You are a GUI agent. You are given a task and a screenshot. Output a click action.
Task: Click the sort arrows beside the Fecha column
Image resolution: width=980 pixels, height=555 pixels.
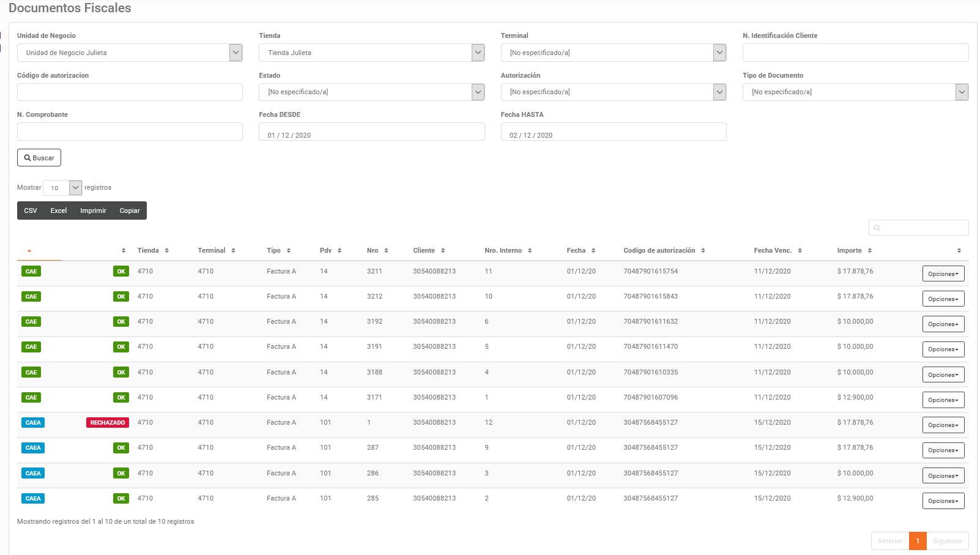tap(593, 251)
